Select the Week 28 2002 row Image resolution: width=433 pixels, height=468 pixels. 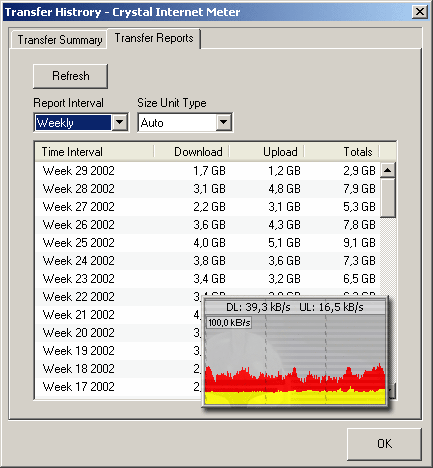tap(207, 189)
